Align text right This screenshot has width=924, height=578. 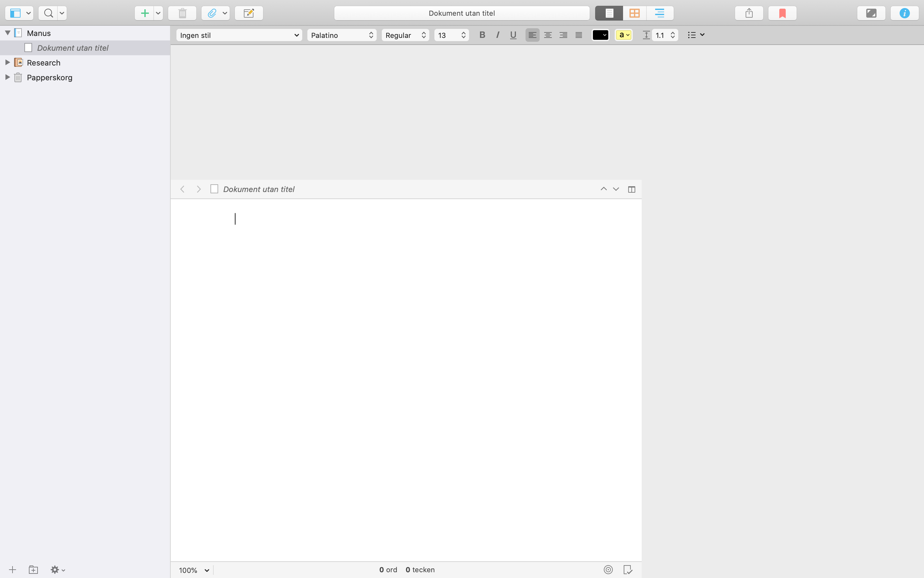coord(563,35)
